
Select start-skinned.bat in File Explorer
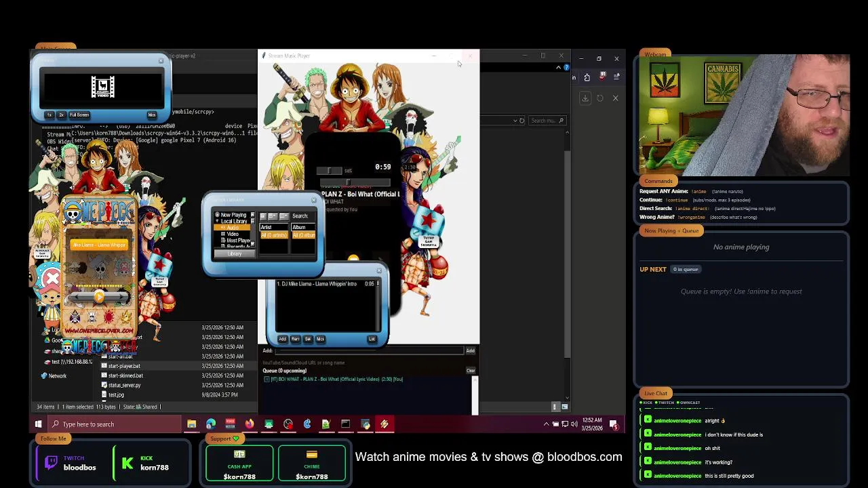click(x=122, y=375)
